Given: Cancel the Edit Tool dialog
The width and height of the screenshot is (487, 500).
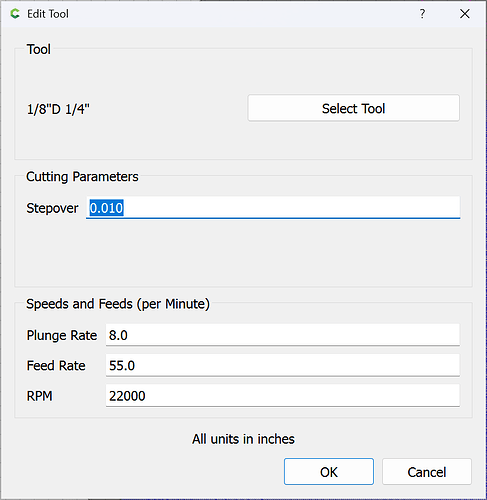Looking at the screenshot, I should click(427, 471).
